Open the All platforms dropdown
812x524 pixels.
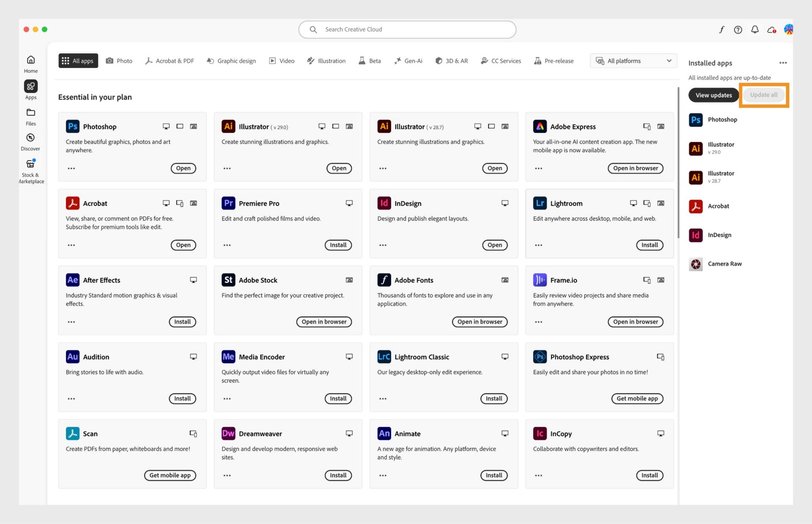click(633, 60)
